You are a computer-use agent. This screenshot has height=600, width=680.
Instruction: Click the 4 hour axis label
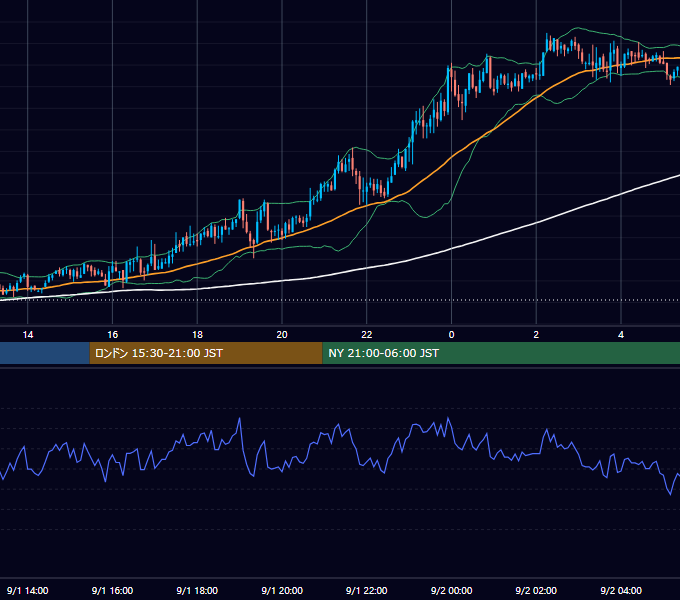click(621, 335)
